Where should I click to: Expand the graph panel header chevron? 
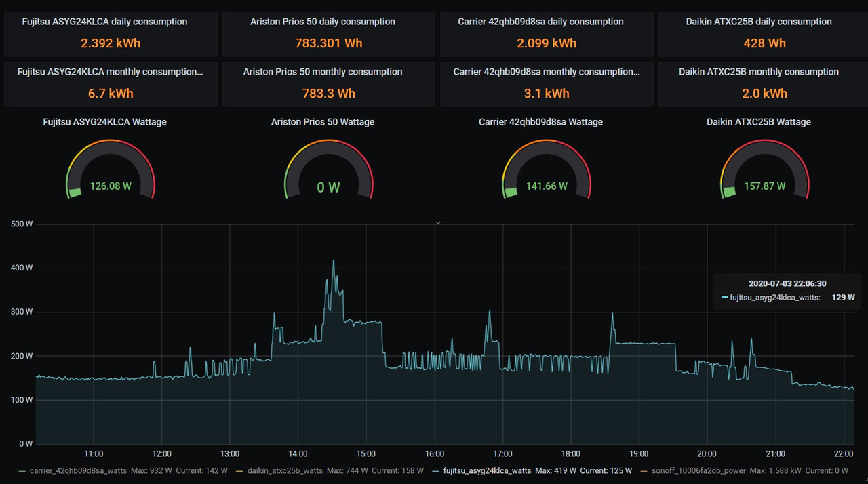coord(438,222)
